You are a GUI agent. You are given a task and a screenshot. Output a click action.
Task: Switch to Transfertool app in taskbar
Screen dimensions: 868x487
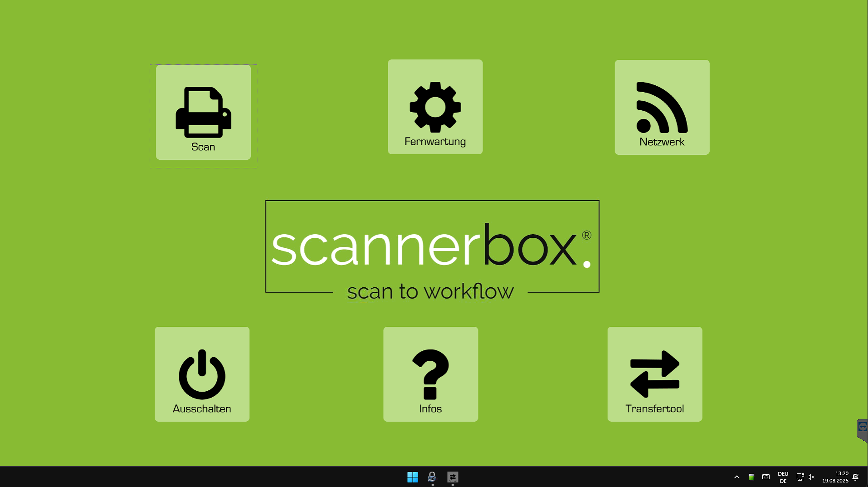(x=453, y=477)
